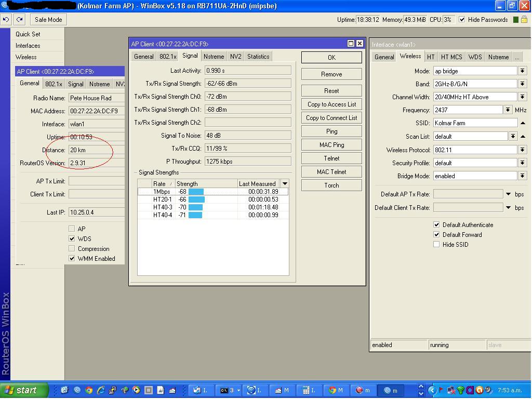Open Wireless Protocol dropdown
Image resolution: width=532 pixels, height=399 pixels.
point(523,150)
